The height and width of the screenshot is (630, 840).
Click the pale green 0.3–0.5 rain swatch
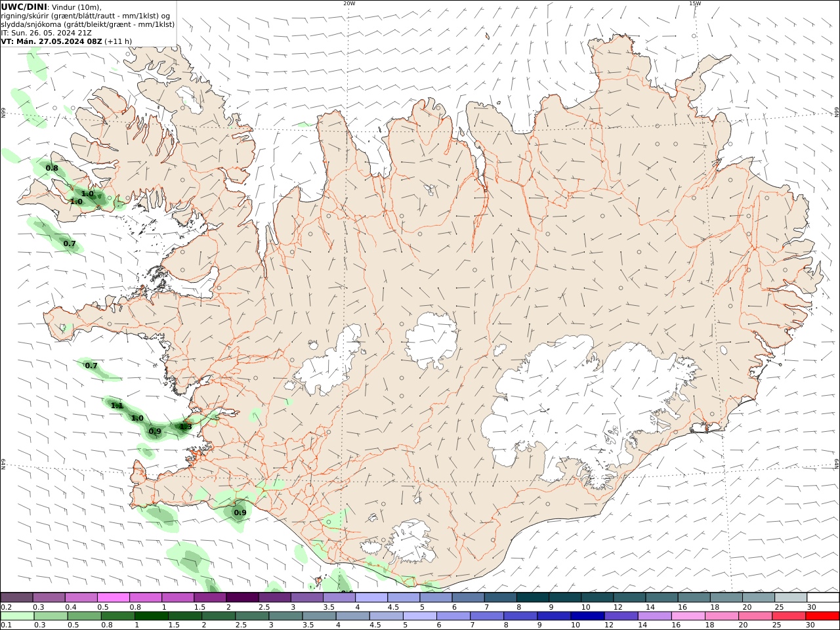[x=50, y=616]
